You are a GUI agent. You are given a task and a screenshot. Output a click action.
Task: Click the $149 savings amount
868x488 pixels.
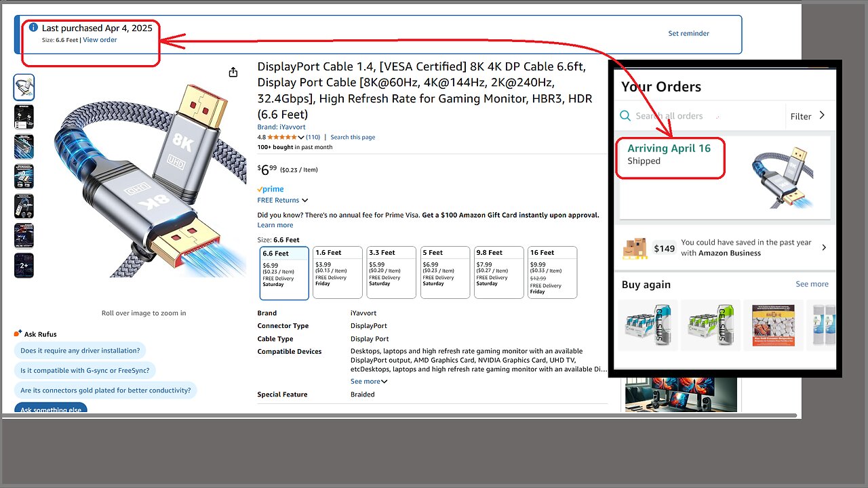(x=665, y=248)
